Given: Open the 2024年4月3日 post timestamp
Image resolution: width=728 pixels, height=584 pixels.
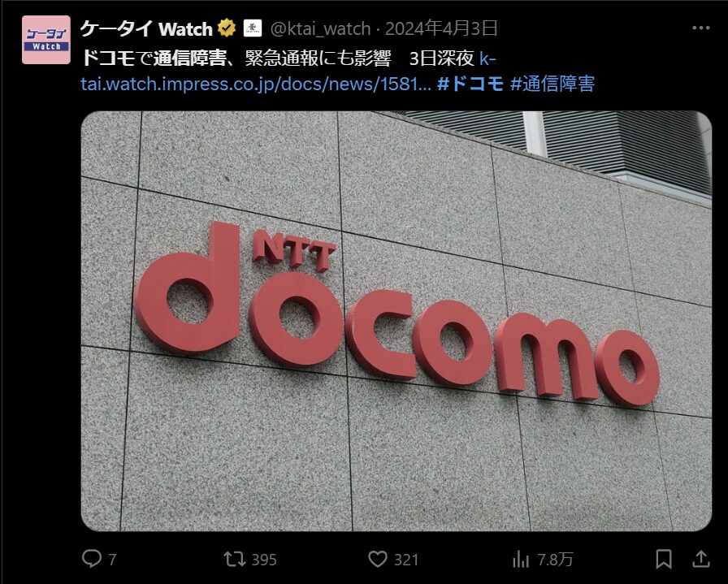Looking at the screenshot, I should [x=441, y=28].
